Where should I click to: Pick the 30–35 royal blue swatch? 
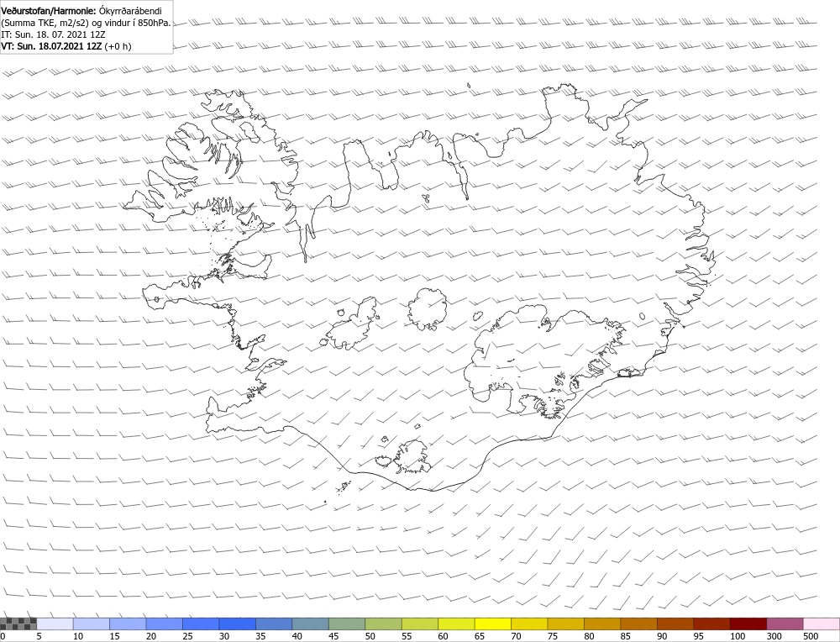click(x=238, y=624)
